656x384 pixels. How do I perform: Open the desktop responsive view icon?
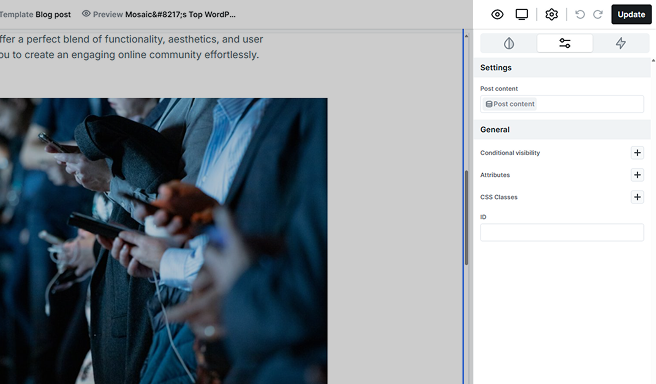(522, 14)
